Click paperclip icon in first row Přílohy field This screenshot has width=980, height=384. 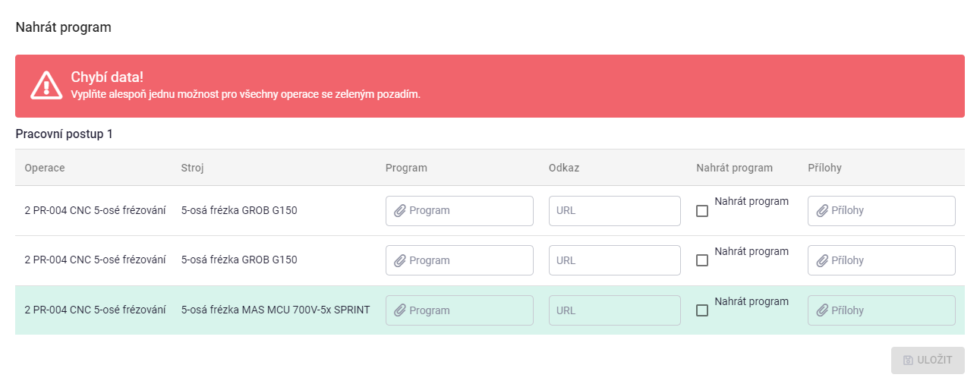[x=822, y=211]
